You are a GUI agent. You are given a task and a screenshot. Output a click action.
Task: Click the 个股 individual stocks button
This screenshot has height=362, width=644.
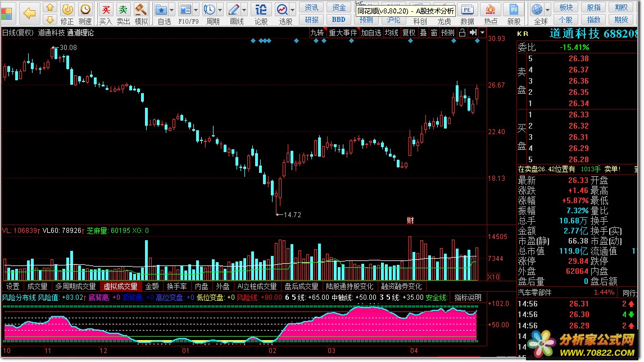pyautogui.click(x=566, y=20)
